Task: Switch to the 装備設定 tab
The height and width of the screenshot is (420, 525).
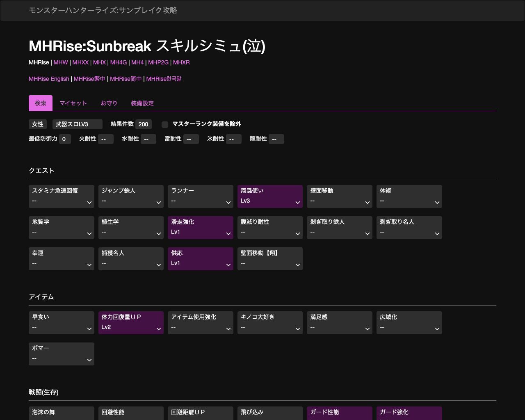Action: click(142, 103)
